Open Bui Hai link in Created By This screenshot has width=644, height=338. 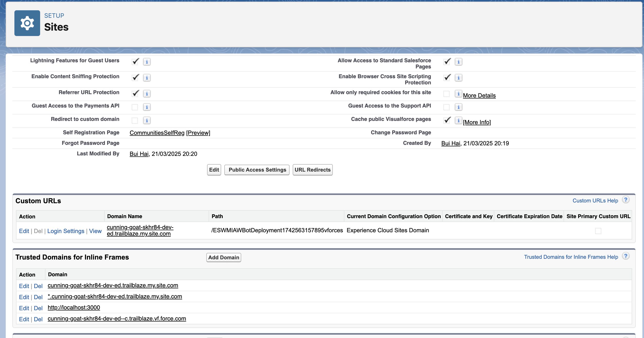[x=451, y=143]
